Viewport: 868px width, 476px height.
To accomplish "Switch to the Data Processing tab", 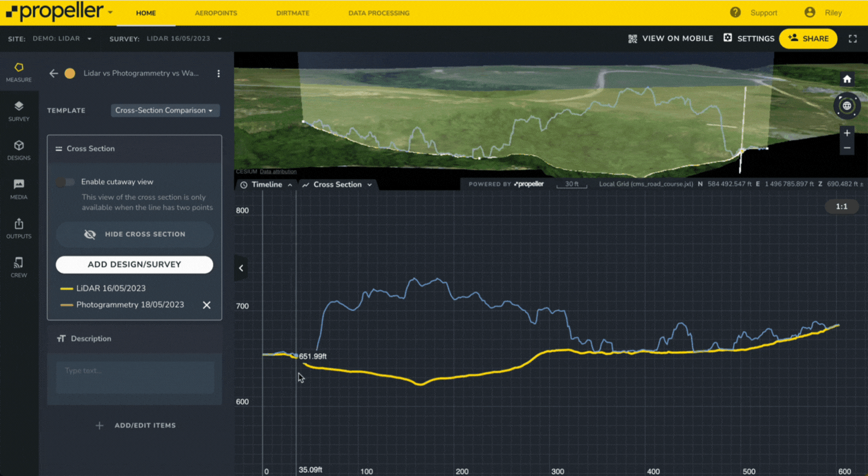I will click(379, 13).
